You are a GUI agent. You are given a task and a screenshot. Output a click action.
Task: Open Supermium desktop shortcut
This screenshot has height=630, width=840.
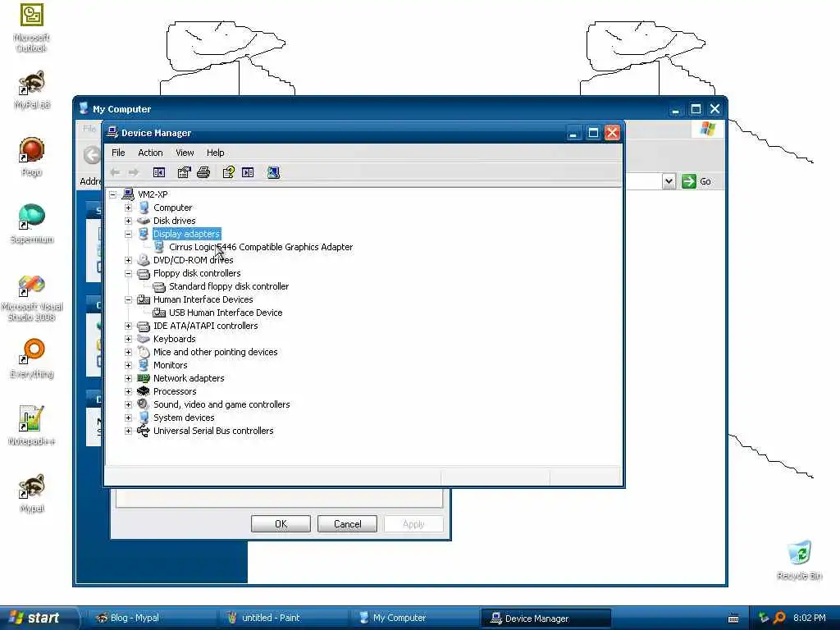click(x=32, y=224)
